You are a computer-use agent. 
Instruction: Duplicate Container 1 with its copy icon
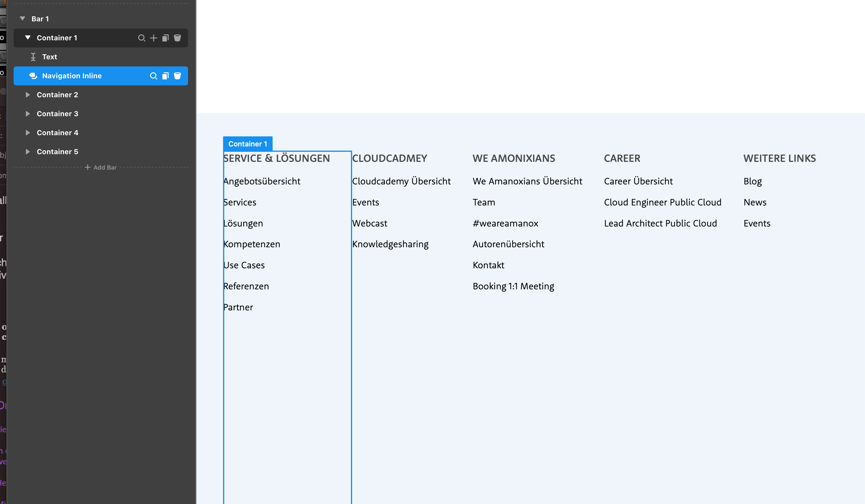pyautogui.click(x=166, y=38)
